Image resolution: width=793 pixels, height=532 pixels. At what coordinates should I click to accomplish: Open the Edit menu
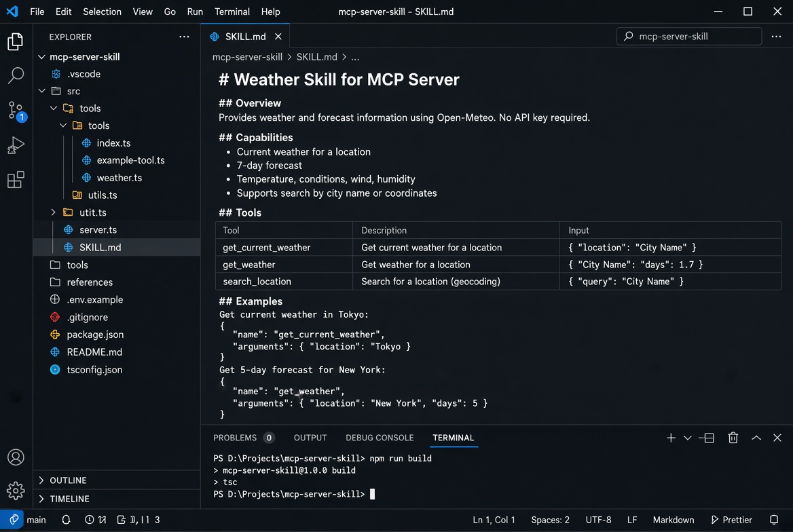pos(63,12)
